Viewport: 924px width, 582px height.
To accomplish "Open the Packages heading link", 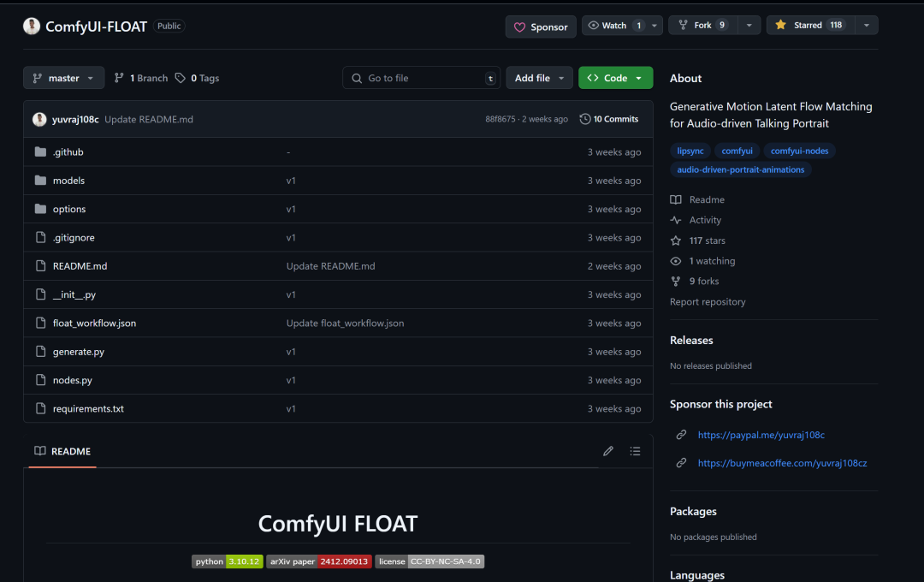I will point(693,512).
